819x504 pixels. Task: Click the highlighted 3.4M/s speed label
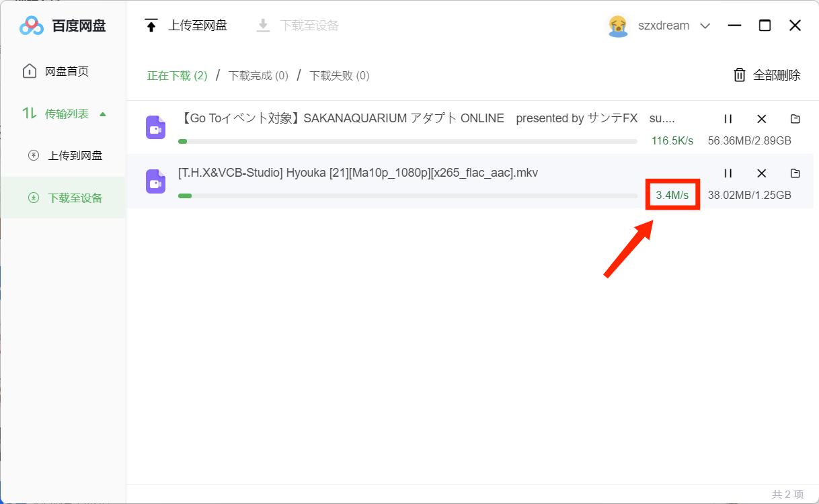click(x=672, y=195)
